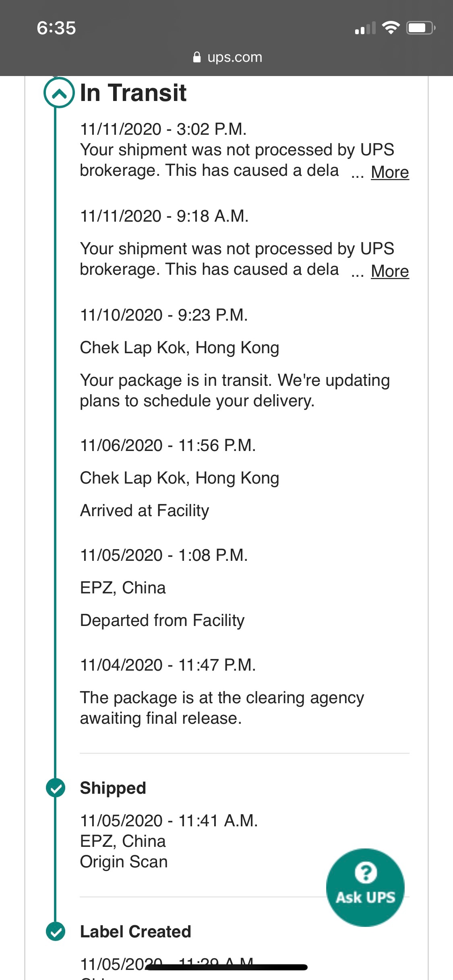Tap the Ask UPS chat button
Image resolution: width=453 pixels, height=980 pixels.
point(365,887)
